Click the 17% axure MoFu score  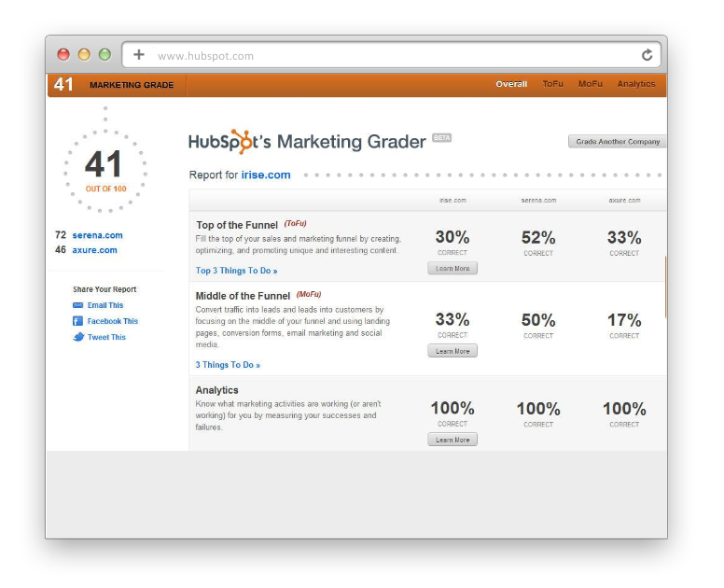(624, 319)
